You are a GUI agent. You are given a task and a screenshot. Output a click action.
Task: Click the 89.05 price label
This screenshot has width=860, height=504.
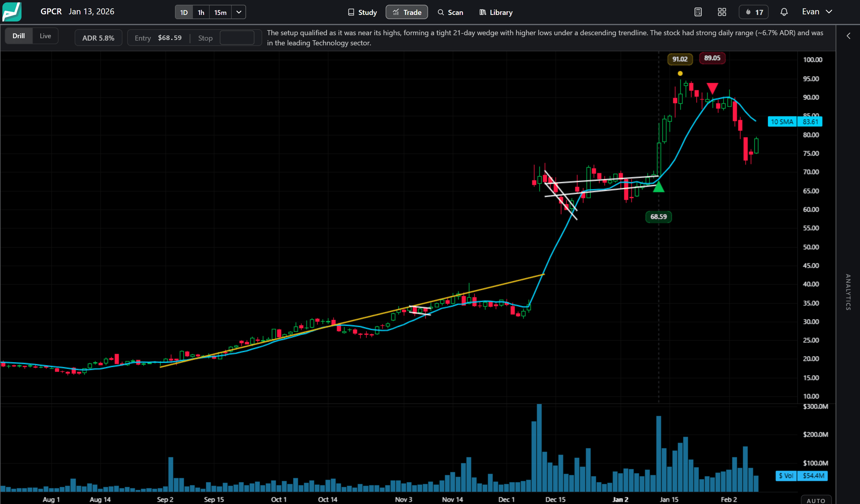point(712,58)
